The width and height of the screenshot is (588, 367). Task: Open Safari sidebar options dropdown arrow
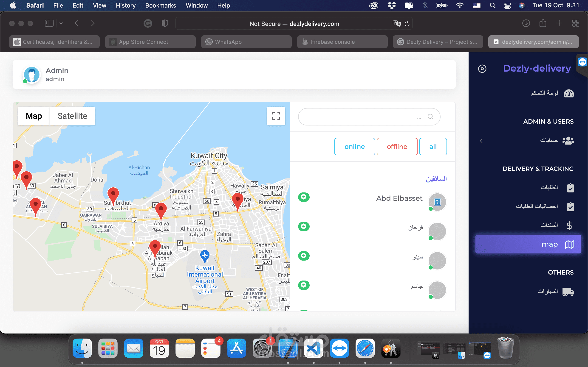tap(61, 23)
